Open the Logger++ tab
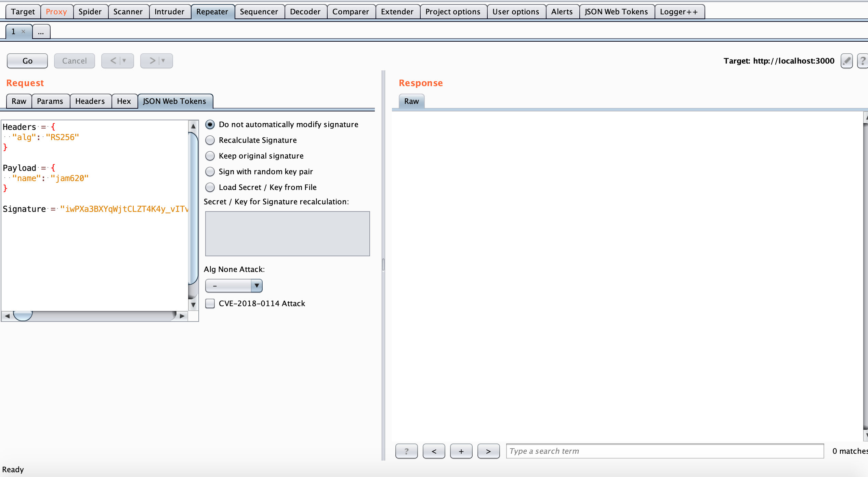Screen dimensions: 868x477 coord(679,12)
